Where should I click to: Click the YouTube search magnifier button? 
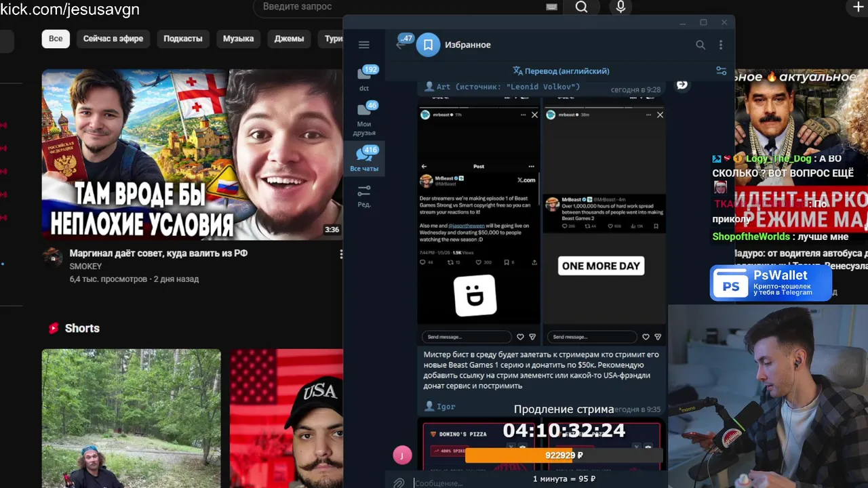tap(581, 7)
